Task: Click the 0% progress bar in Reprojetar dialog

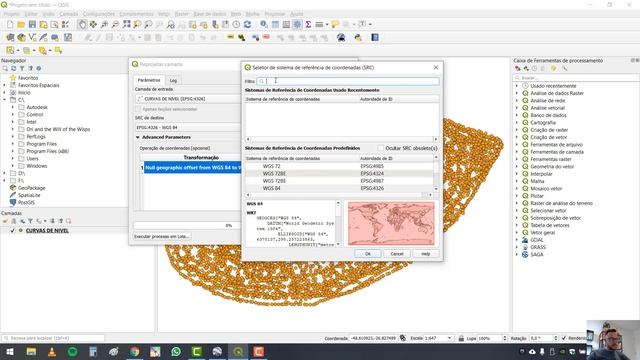Action: coord(187,225)
